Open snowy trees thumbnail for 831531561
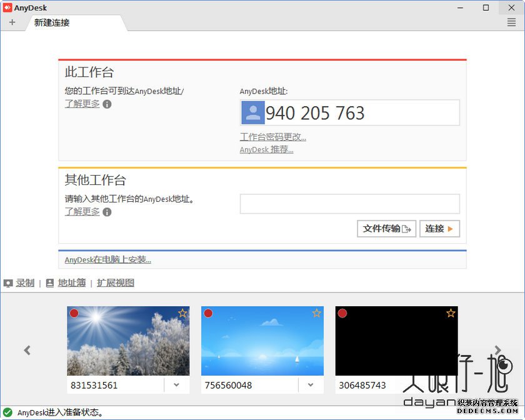The width and height of the screenshot is (525, 420). (128, 341)
